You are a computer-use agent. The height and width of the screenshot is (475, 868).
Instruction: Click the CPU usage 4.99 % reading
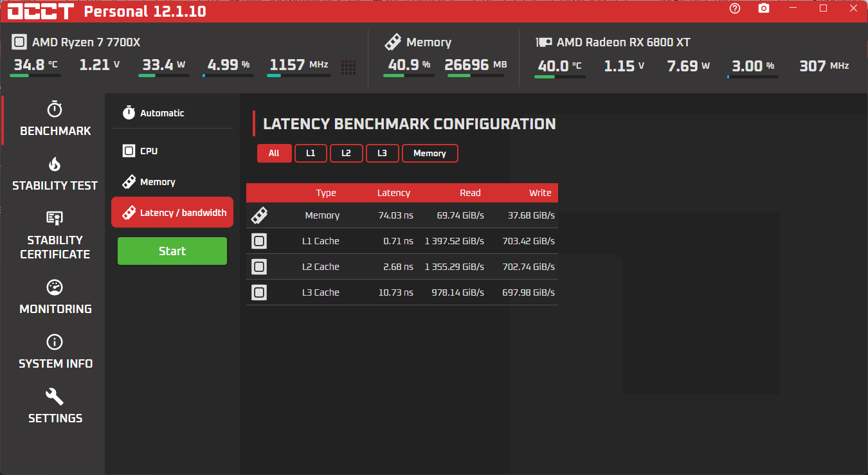pyautogui.click(x=228, y=65)
